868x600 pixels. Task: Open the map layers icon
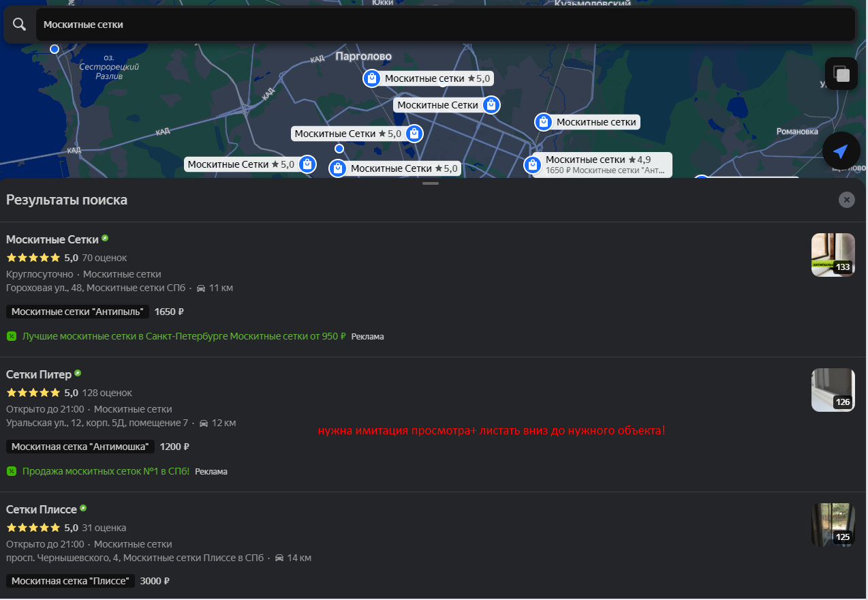click(x=841, y=74)
